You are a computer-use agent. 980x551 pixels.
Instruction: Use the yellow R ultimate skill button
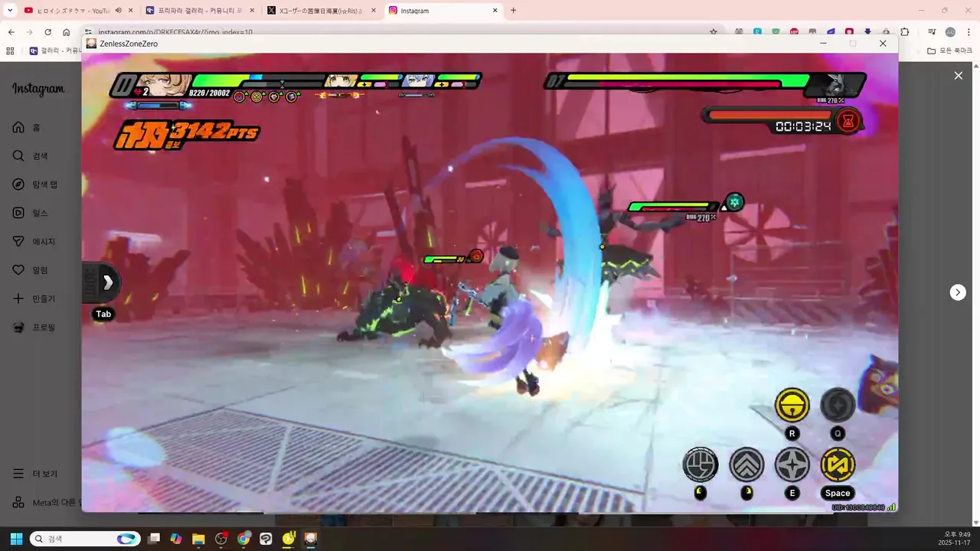click(x=792, y=406)
